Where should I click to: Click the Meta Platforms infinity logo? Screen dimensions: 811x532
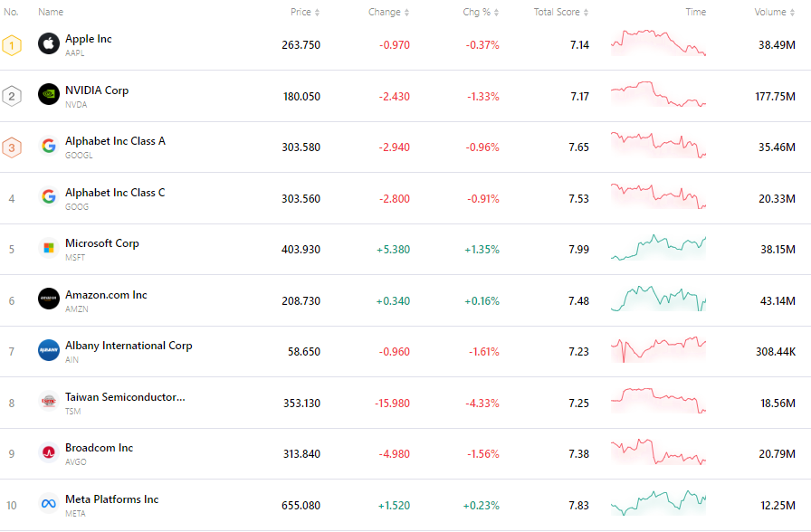coord(48,503)
